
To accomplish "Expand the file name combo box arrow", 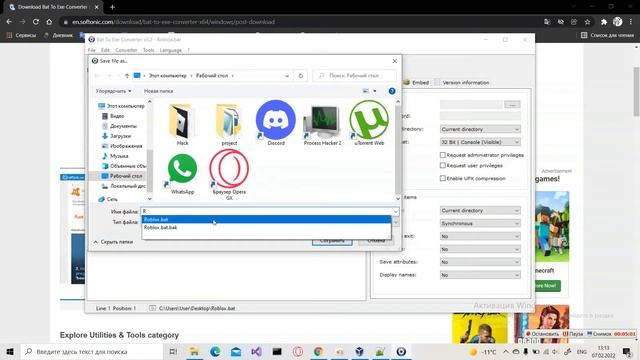I will 395,211.
